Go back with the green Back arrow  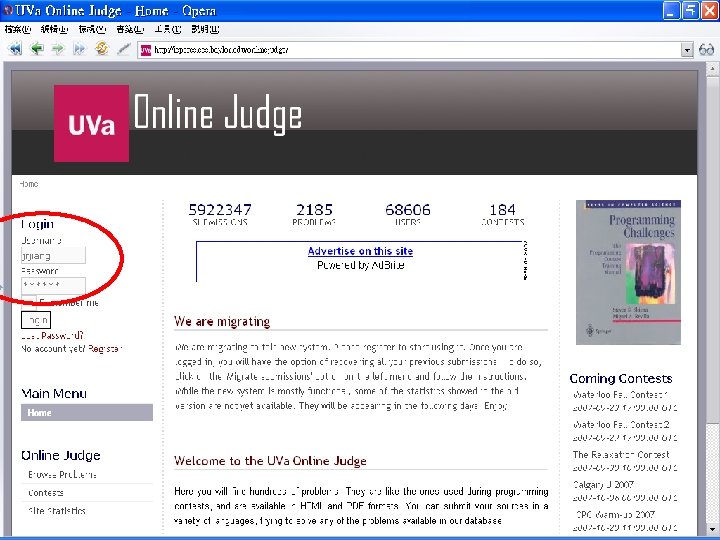pyautogui.click(x=37, y=49)
